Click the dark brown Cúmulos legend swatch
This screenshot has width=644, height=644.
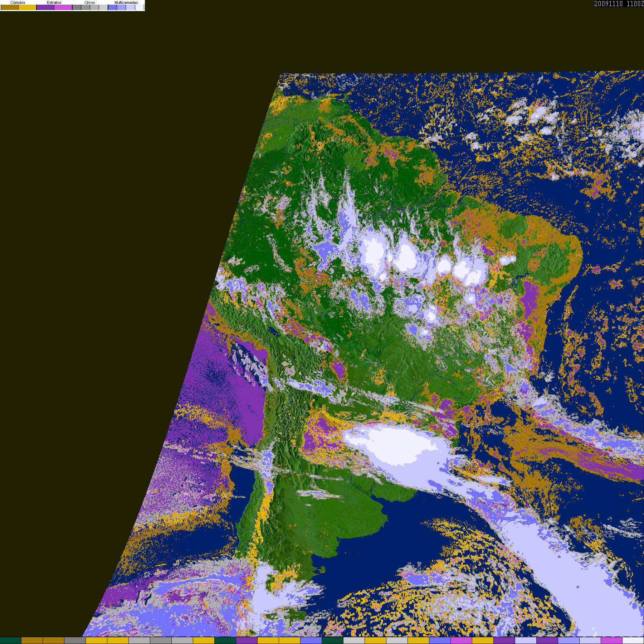point(10,7)
